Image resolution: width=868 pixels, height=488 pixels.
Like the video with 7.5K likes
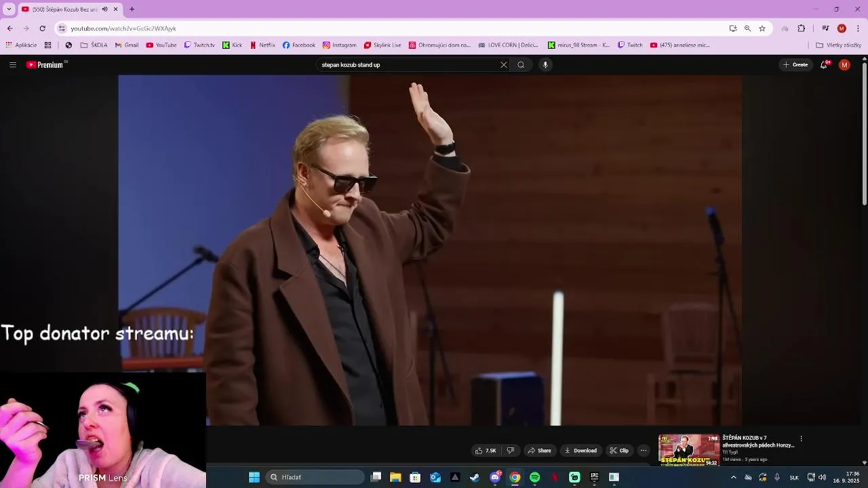click(x=486, y=451)
